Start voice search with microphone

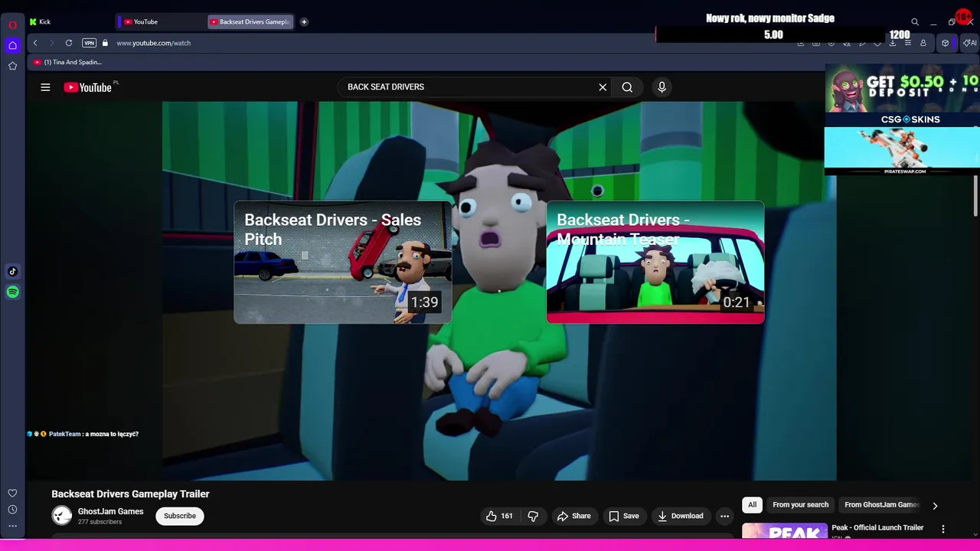click(662, 87)
